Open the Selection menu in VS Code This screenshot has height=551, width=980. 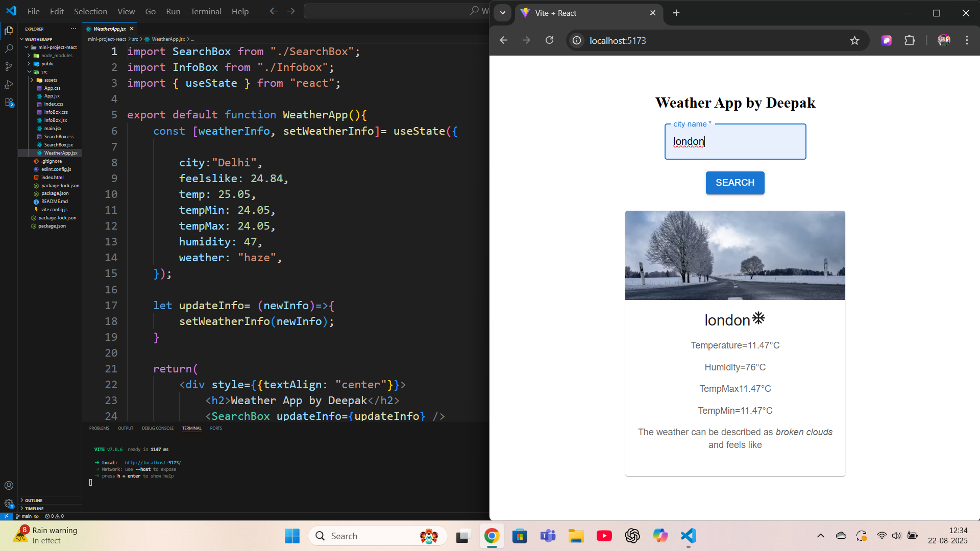[x=90, y=11]
